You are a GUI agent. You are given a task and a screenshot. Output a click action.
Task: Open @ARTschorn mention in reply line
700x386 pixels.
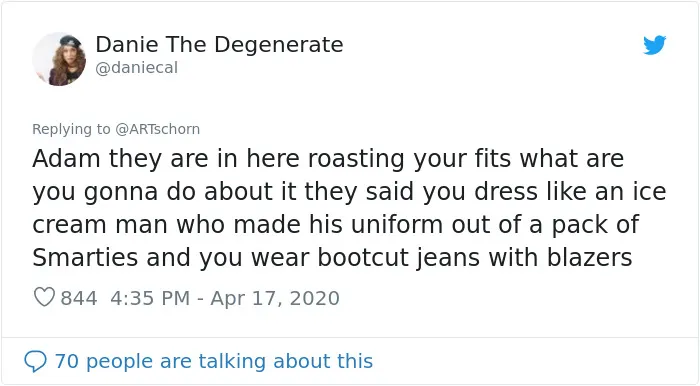pos(158,129)
